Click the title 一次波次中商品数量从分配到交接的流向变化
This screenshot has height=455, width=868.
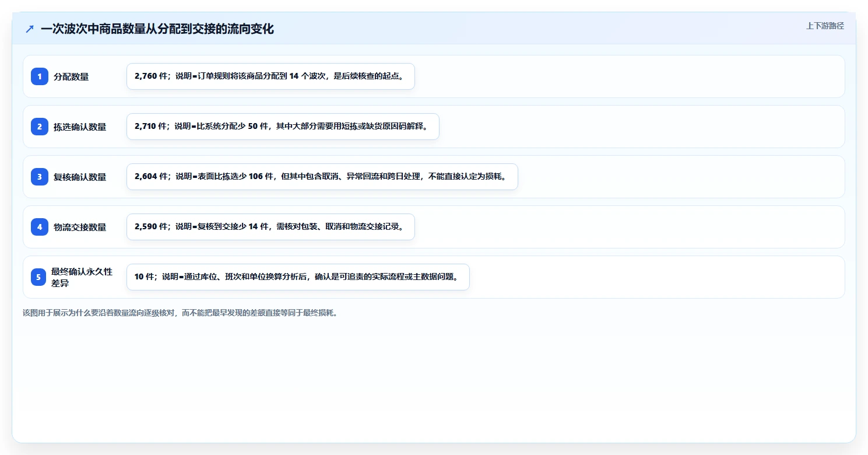pyautogui.click(x=157, y=29)
